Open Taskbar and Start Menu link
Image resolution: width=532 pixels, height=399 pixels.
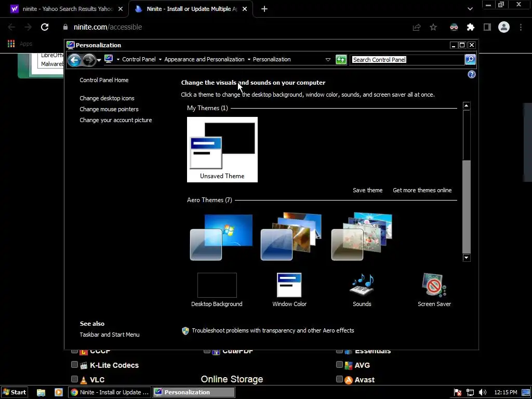(110, 335)
